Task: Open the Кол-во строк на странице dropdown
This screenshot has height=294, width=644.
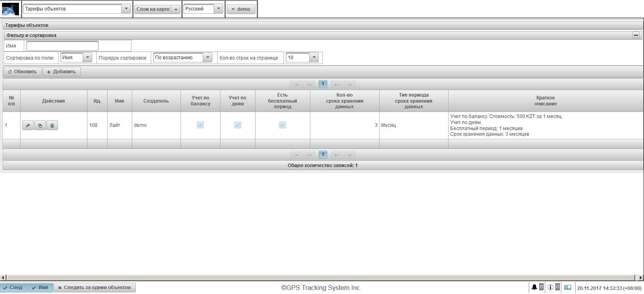Action: [314, 58]
